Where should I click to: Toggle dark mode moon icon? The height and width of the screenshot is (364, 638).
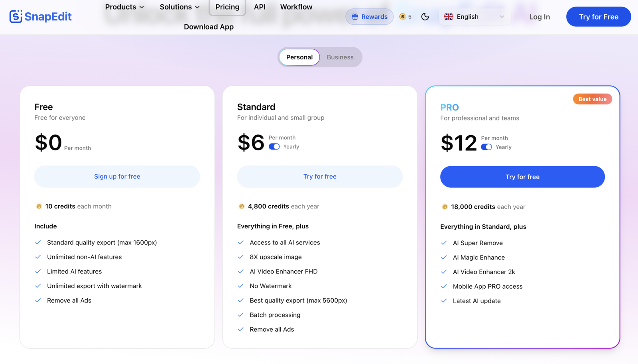pos(425,17)
